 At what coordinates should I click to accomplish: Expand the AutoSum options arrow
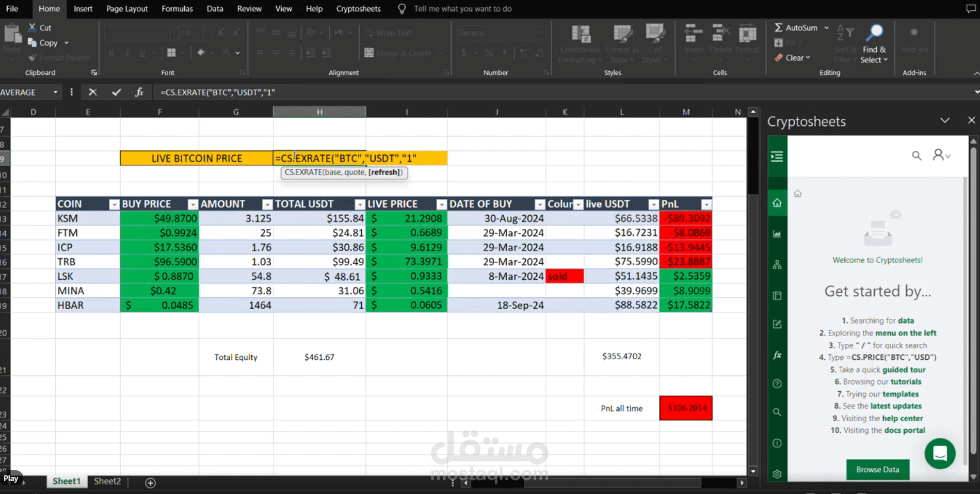tap(826, 27)
